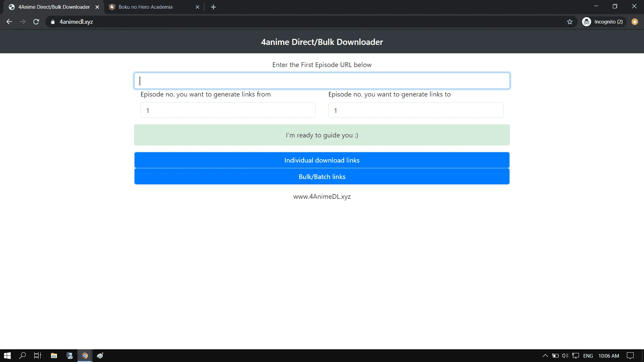Click the ENG language indicator
The image size is (644, 362).
(x=588, y=356)
